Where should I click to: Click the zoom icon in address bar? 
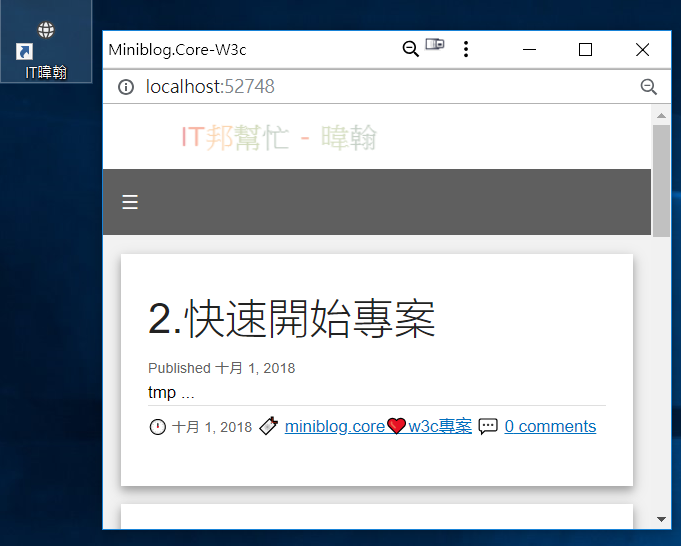pos(649,87)
